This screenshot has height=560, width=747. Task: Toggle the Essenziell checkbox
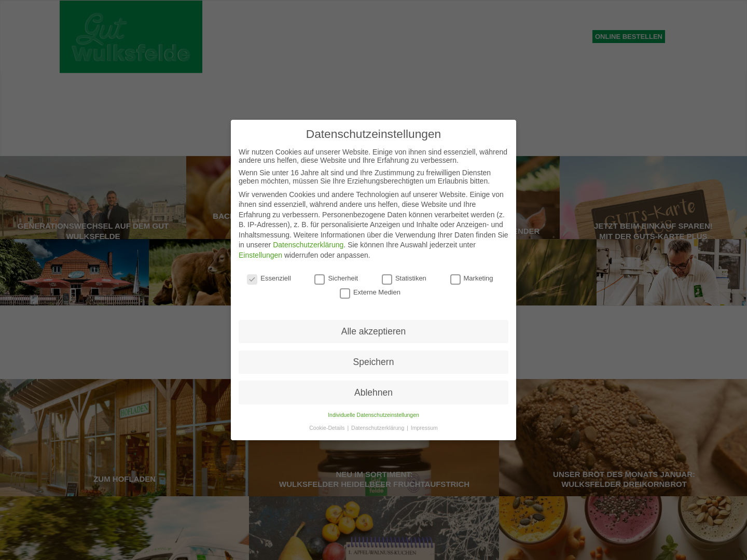click(252, 279)
